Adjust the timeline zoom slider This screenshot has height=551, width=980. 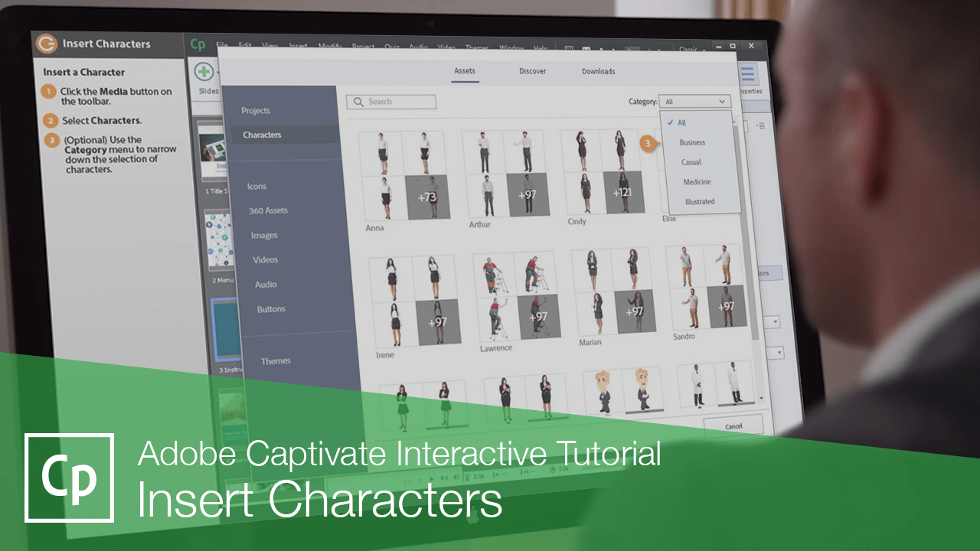pos(605,468)
